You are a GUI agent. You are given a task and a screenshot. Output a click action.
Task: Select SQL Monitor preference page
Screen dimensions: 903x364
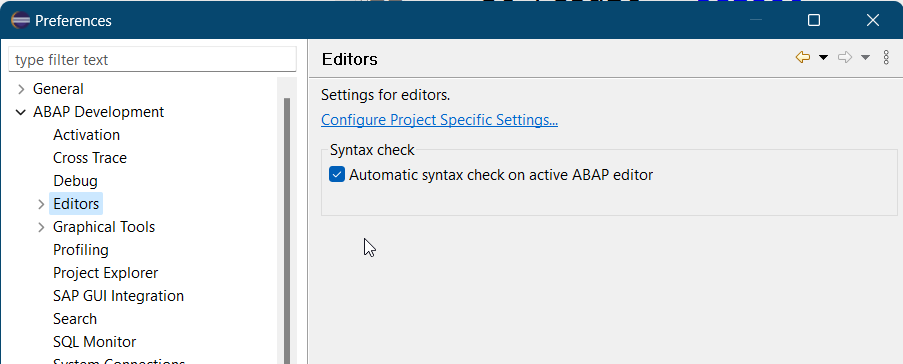pos(94,342)
